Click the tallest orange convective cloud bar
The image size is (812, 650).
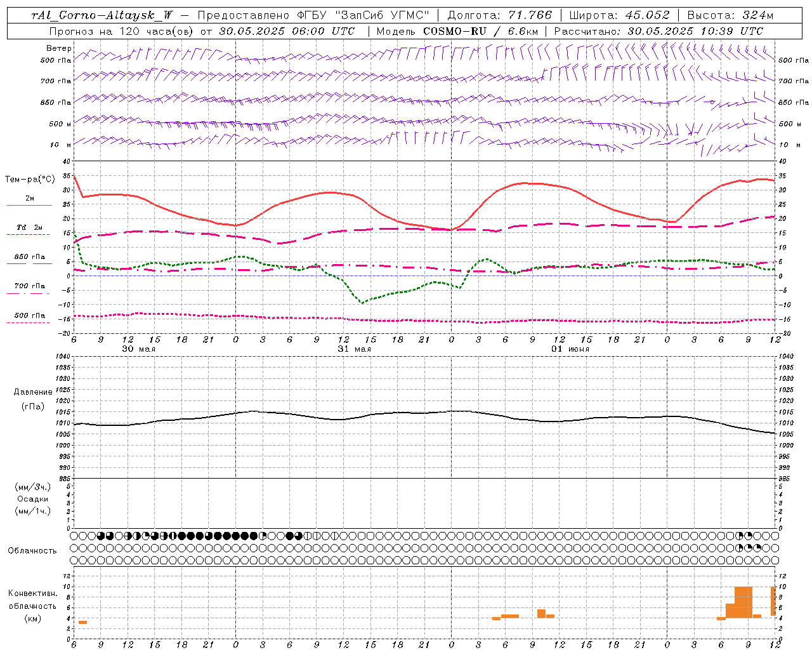click(743, 602)
